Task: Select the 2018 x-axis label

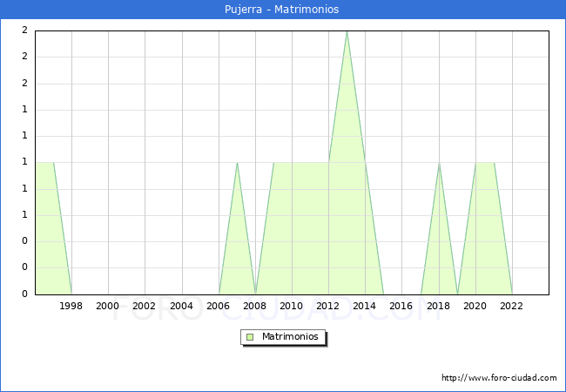Action: click(439, 306)
